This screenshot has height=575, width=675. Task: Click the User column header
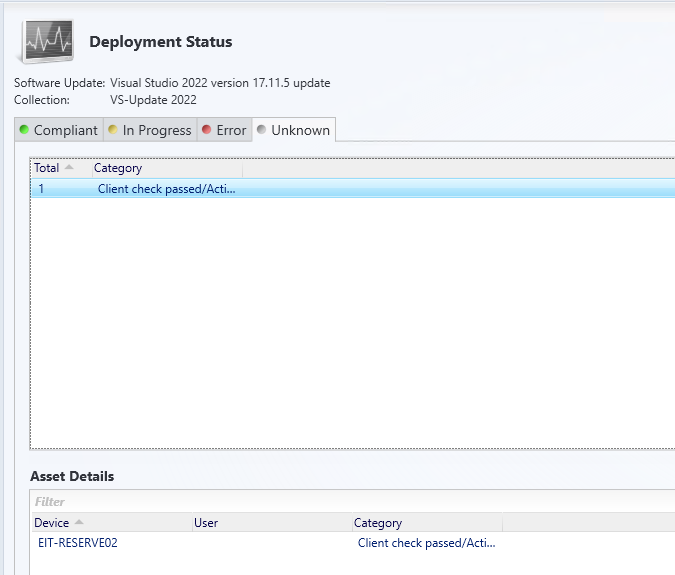click(272, 522)
